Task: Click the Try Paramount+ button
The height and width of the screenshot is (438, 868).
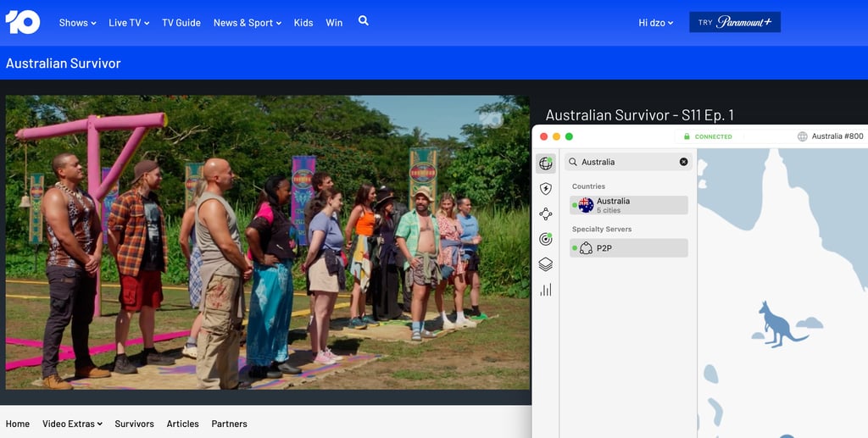Action: pos(735,22)
